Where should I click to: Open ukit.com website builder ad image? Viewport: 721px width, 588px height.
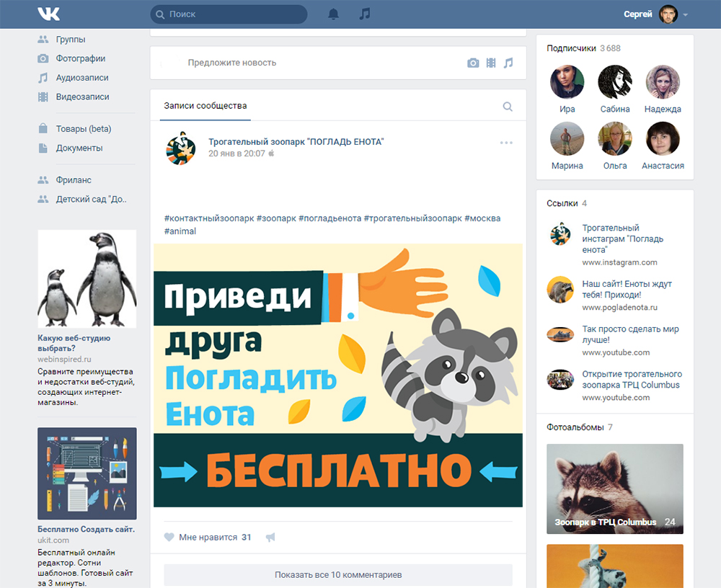(87, 473)
